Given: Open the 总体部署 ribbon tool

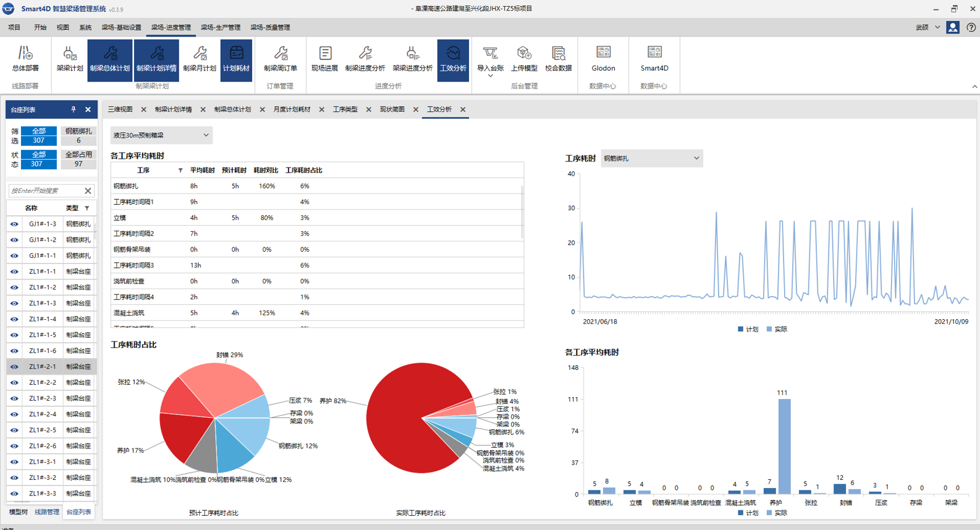Looking at the screenshot, I should (25, 59).
